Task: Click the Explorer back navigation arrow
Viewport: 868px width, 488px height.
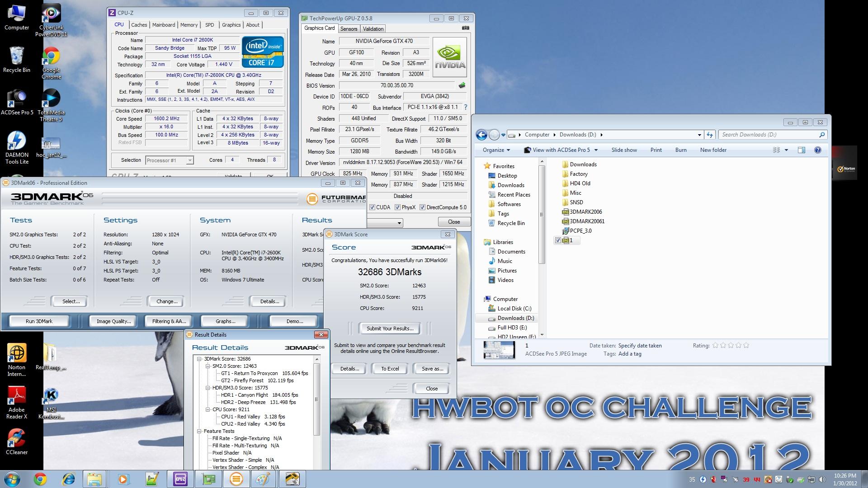Action: coord(481,135)
